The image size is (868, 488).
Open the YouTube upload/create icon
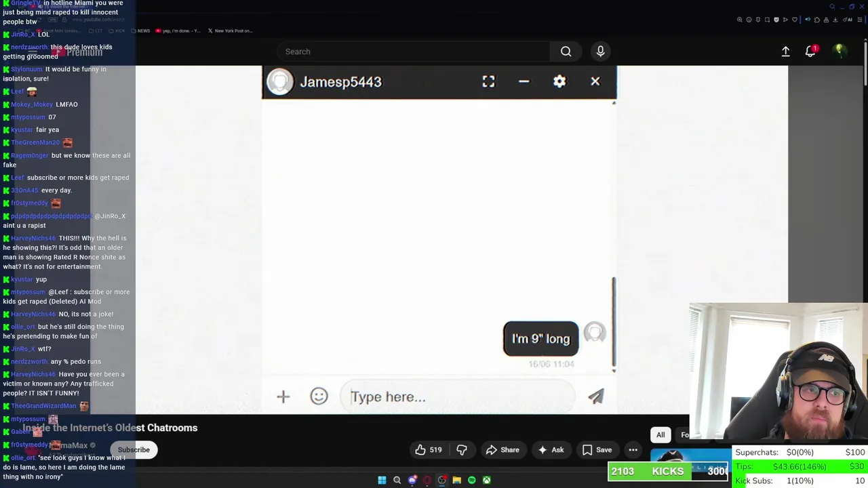click(785, 52)
